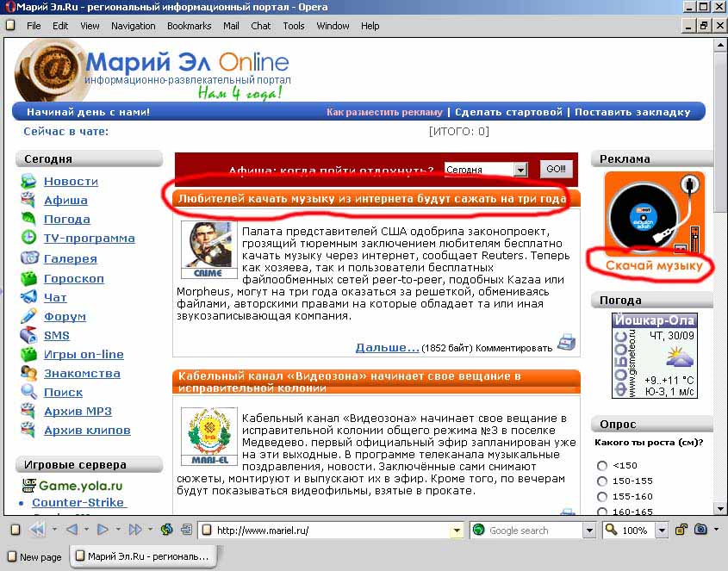Click the Reload page icon in address bar
The height and width of the screenshot is (571, 728).
[166, 530]
